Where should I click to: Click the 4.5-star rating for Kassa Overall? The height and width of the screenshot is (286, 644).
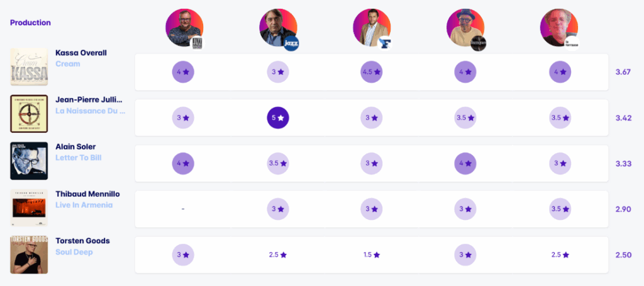pos(371,72)
